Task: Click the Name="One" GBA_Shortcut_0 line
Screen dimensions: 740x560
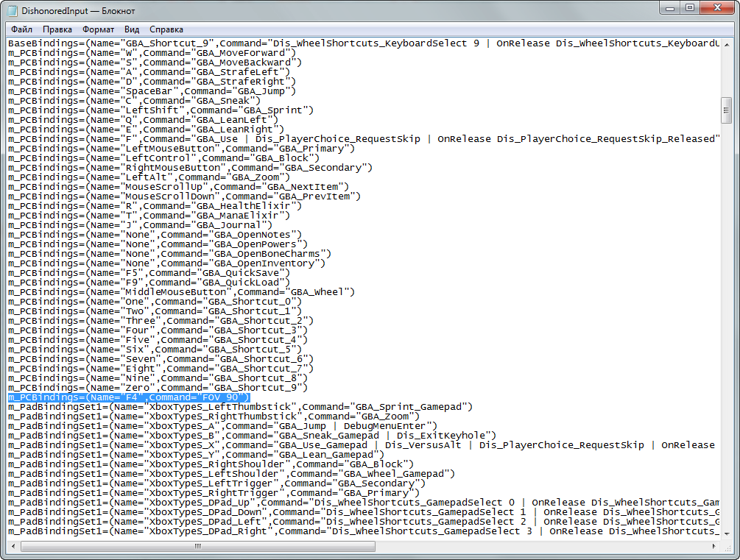Action: click(x=155, y=301)
